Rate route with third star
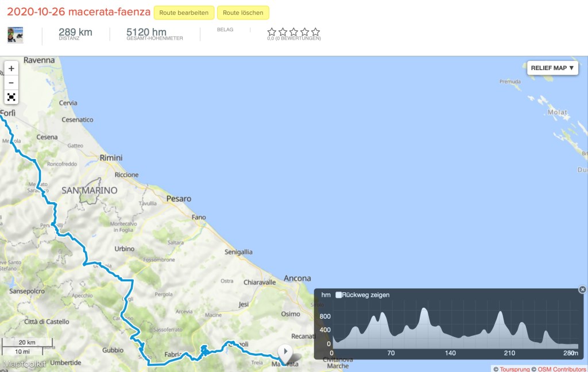Viewport: 588px width, 372px height. (293, 32)
